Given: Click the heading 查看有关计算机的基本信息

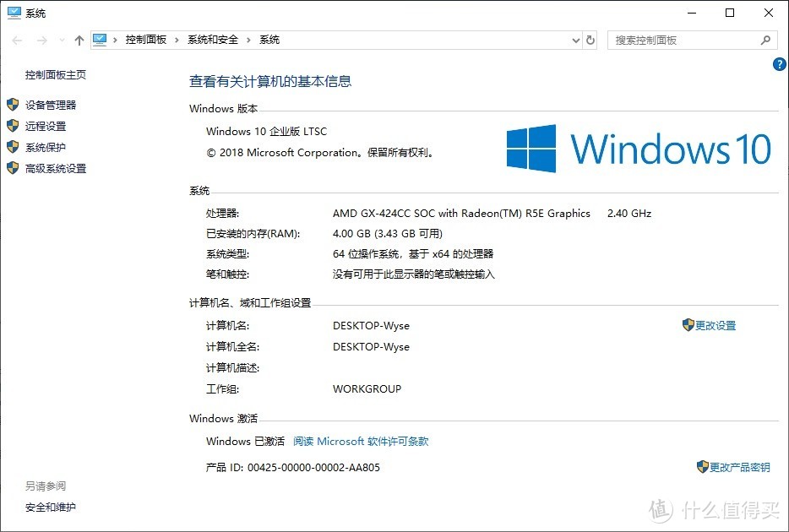Looking at the screenshot, I should 270,81.
